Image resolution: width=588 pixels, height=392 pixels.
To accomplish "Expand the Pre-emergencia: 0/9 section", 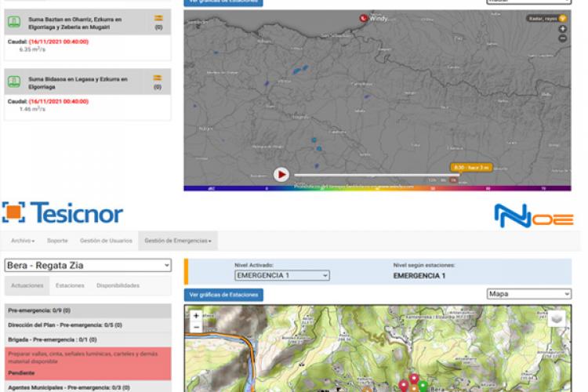I will point(88,310).
